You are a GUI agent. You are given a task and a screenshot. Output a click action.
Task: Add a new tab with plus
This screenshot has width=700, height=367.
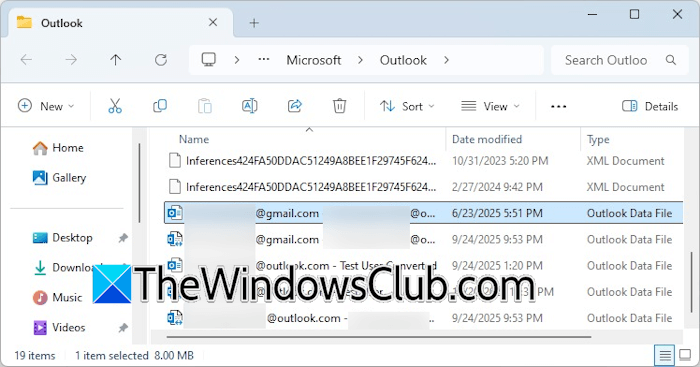[x=254, y=23]
